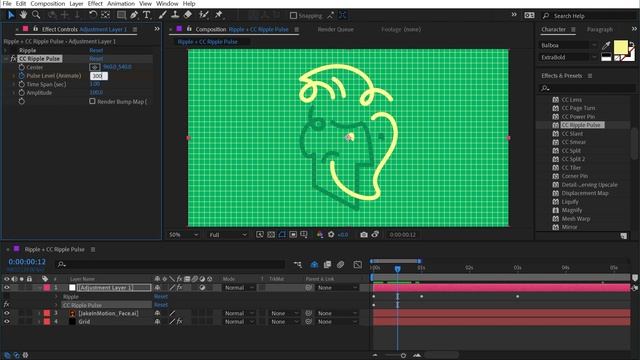Check Render Bump Map option
640x360 pixels.
92,101
